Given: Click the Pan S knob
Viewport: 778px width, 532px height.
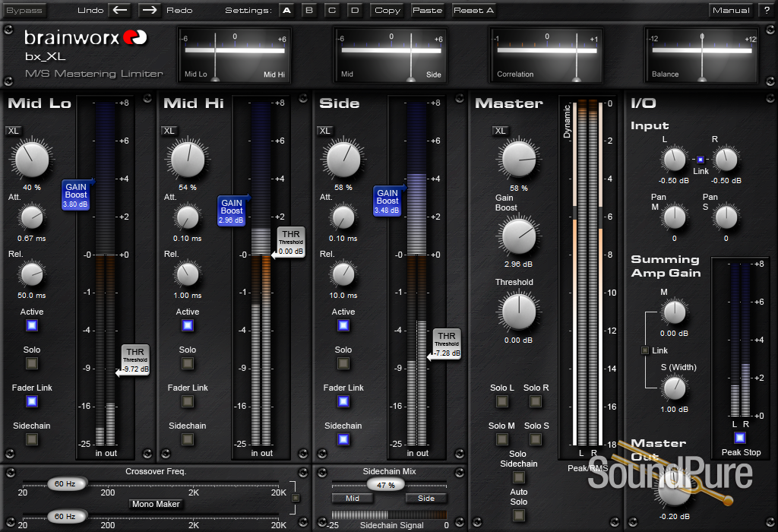Looking at the screenshot, I should tap(726, 217).
